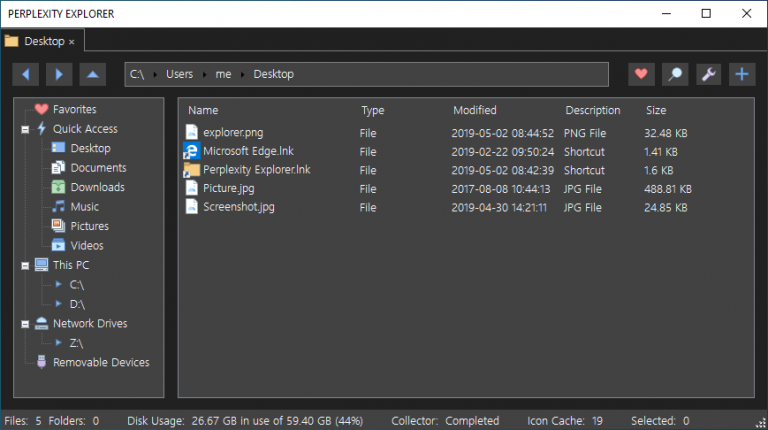Select the Picture.jpg file
The height and width of the screenshot is (430, 768).
228,188
